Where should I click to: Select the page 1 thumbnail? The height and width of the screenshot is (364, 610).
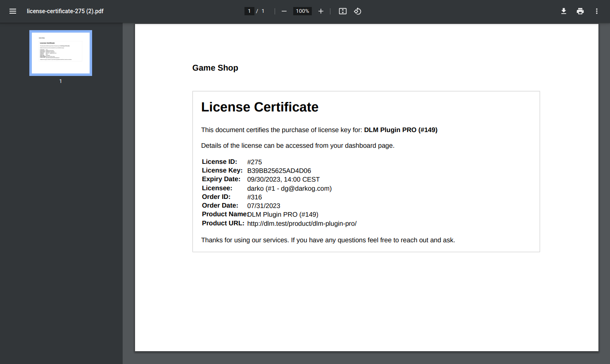[x=61, y=53]
